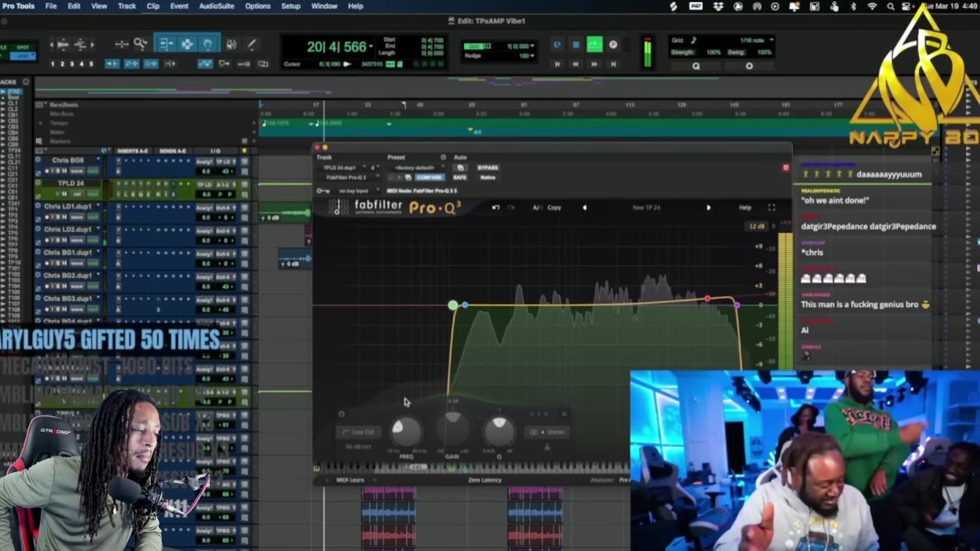Click the Copy button in Pro-Q 3

(x=554, y=207)
